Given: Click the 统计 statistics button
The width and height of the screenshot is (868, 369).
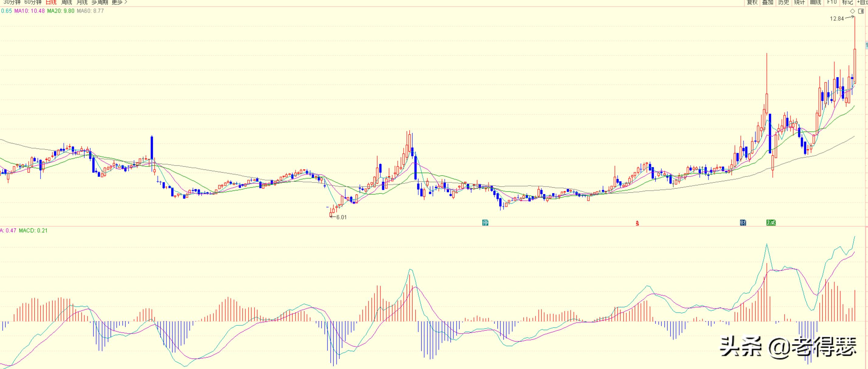Looking at the screenshot, I should [x=800, y=2].
